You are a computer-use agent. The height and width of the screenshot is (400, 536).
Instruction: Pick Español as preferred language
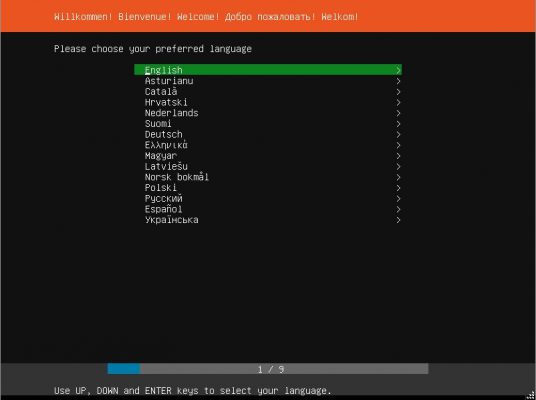pos(268,209)
